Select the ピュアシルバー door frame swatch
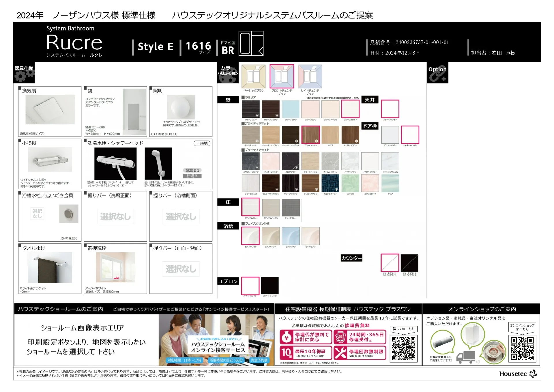554x392 pixels. pos(390,135)
